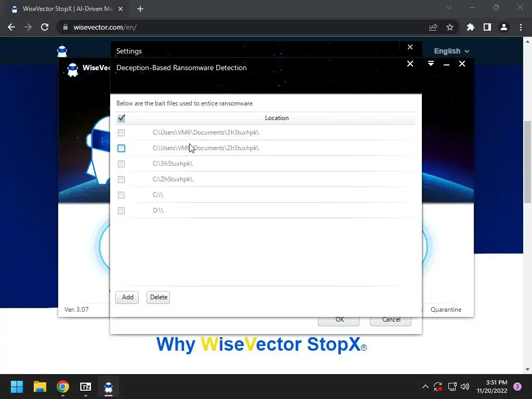Open File Explorer from the taskbar
Viewport: 532px width, 399px height.
click(x=39, y=387)
